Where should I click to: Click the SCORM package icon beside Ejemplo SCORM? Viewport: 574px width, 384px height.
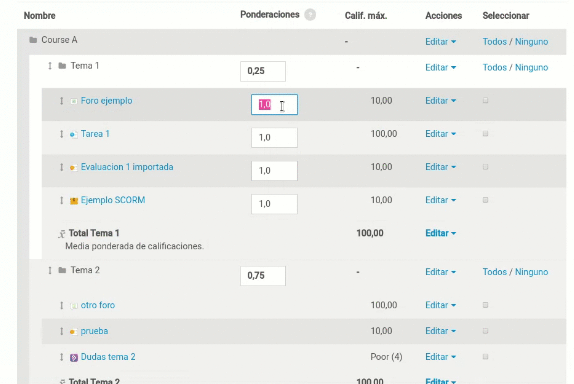pyautogui.click(x=74, y=201)
